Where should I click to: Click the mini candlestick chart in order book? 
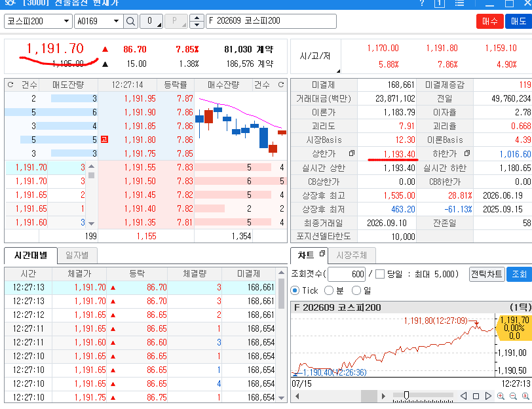240,126
